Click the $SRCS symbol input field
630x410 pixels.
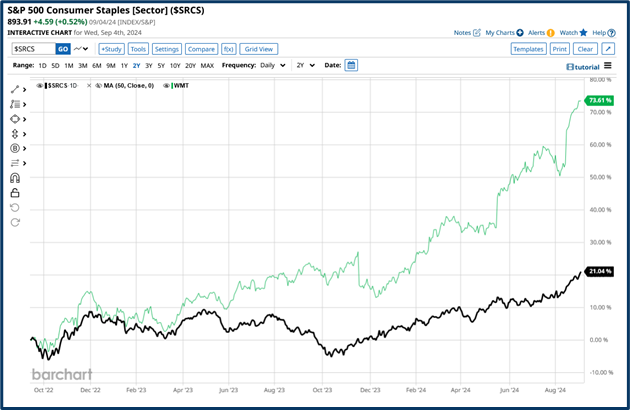point(32,48)
